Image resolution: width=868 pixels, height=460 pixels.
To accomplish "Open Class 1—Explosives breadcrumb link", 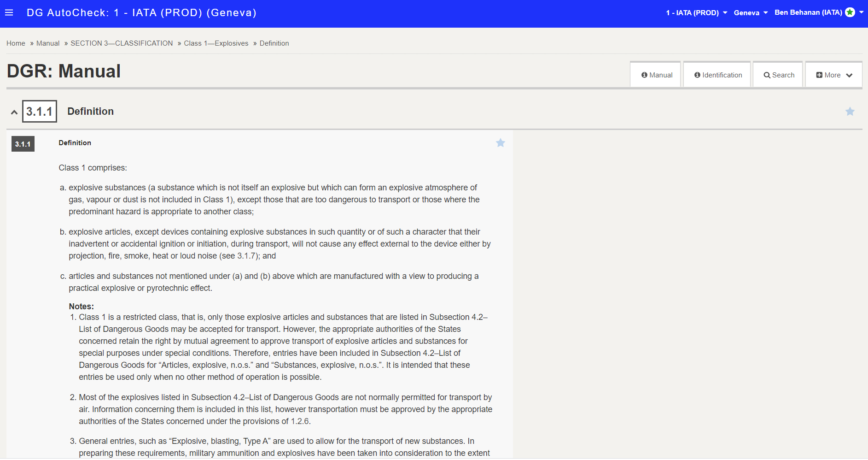I will coord(216,43).
